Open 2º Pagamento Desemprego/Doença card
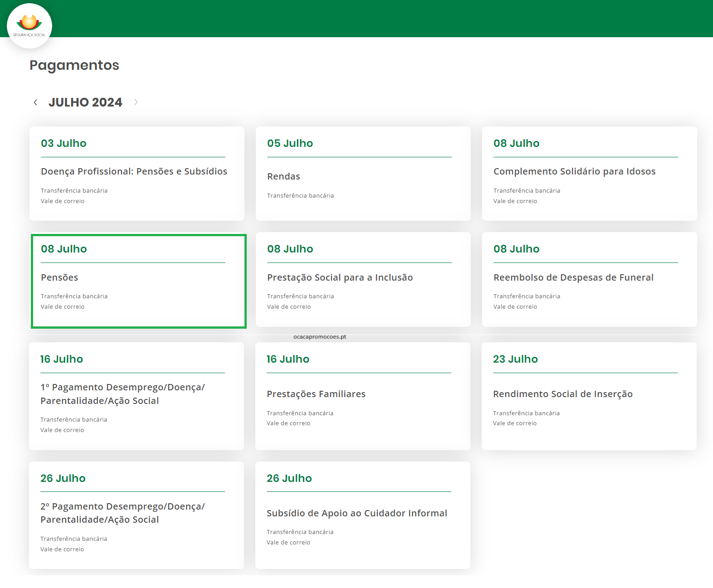 (x=122, y=513)
